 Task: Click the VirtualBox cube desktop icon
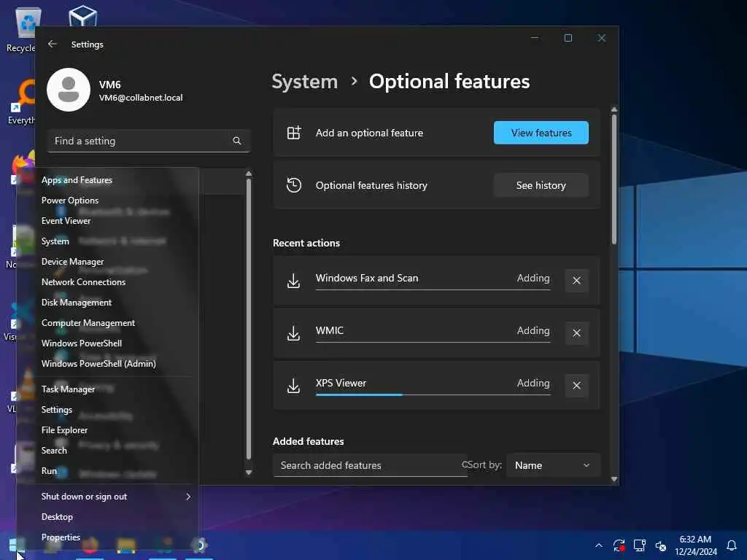tap(83, 16)
